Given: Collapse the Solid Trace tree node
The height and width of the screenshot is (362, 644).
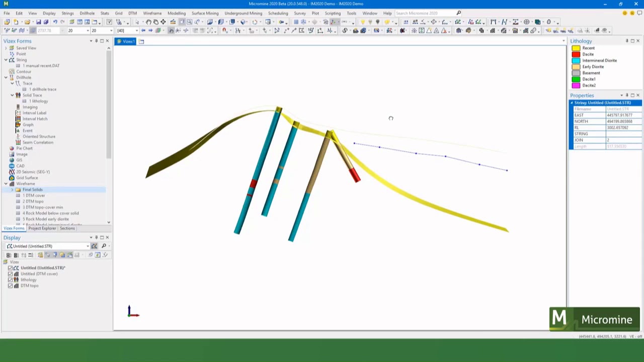Looking at the screenshot, I should 12,95.
